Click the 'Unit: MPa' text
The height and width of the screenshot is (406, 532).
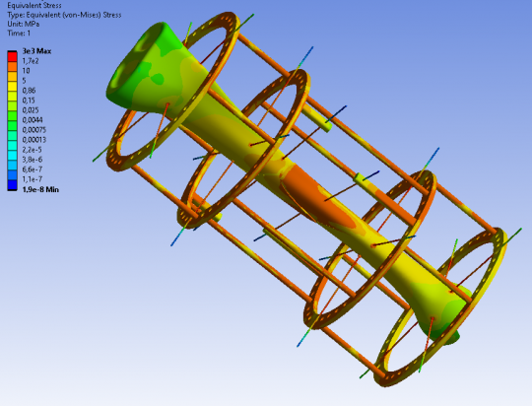23,24
